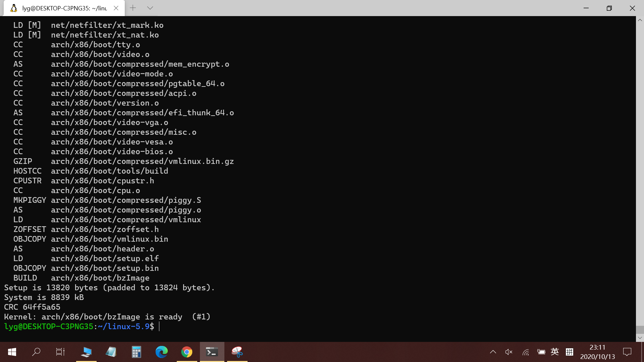This screenshot has height=362, width=644.
Task: Open the Wi-Fi network tray icon
Action: (526, 352)
